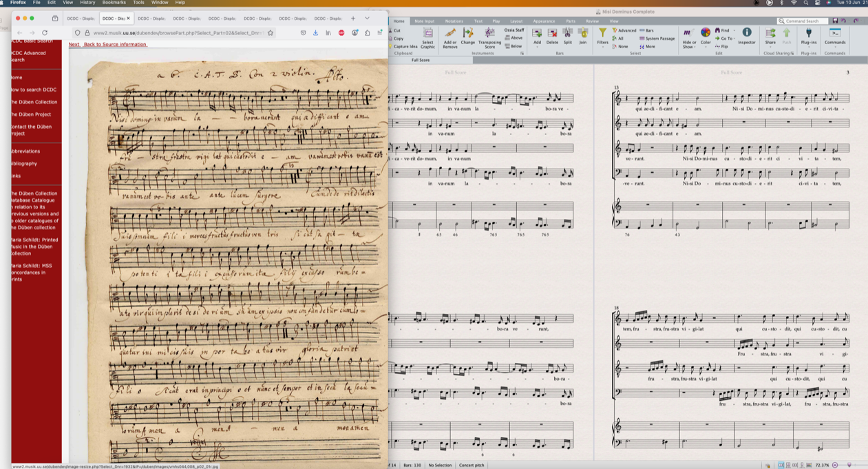Viewport: 868px width, 469px height.
Task: Open the Layout ribbon tab
Action: [x=516, y=21]
